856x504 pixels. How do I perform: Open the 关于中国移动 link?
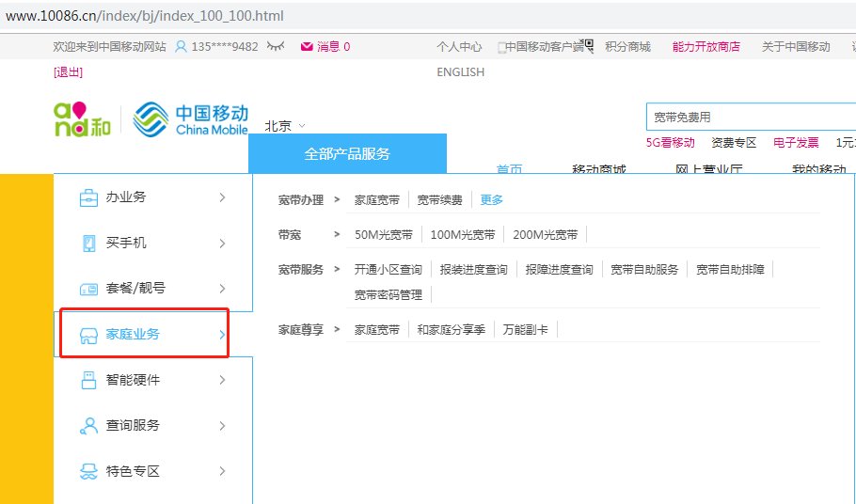[796, 47]
